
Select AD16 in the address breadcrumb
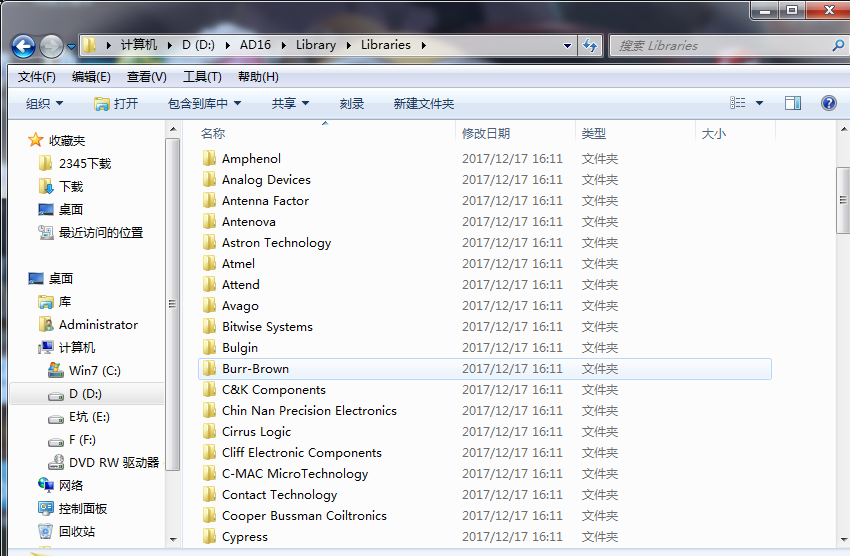255,45
